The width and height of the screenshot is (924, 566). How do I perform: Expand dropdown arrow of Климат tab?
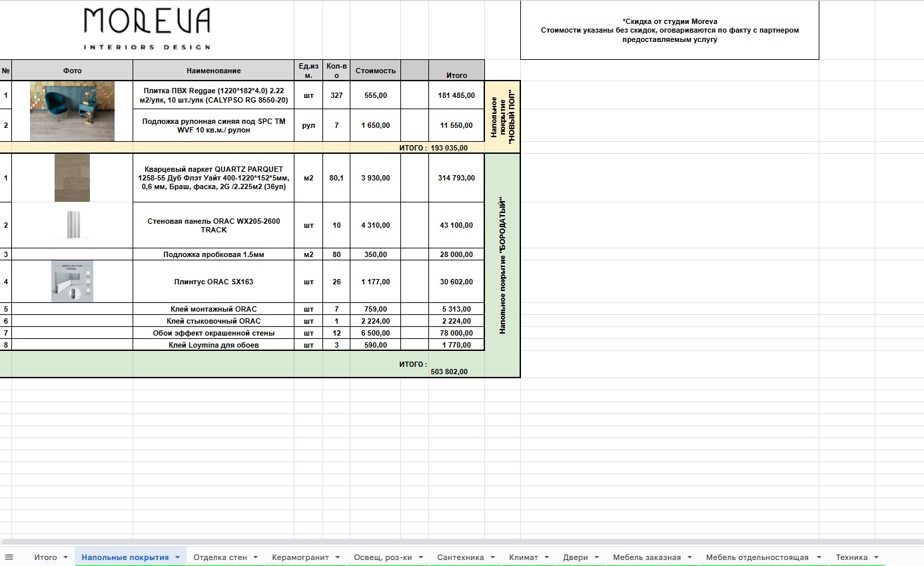point(546,557)
